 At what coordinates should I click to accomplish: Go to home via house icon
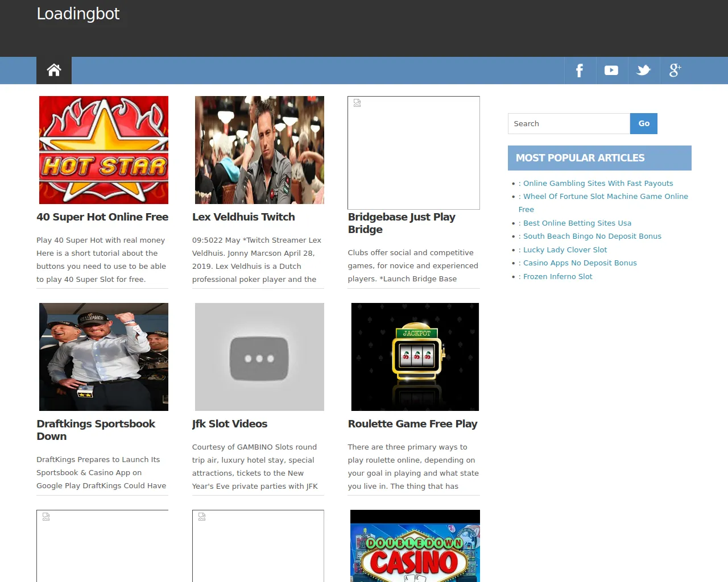pos(54,70)
